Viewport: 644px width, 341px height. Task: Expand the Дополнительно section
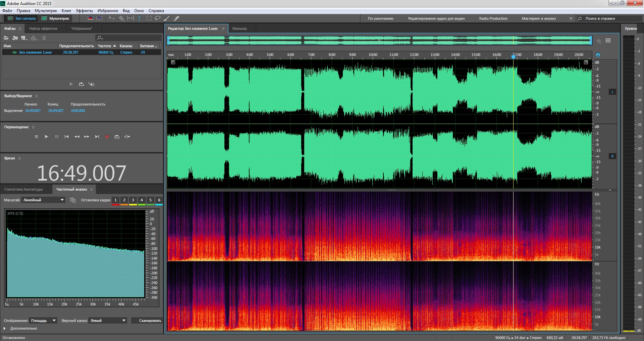coord(5,328)
